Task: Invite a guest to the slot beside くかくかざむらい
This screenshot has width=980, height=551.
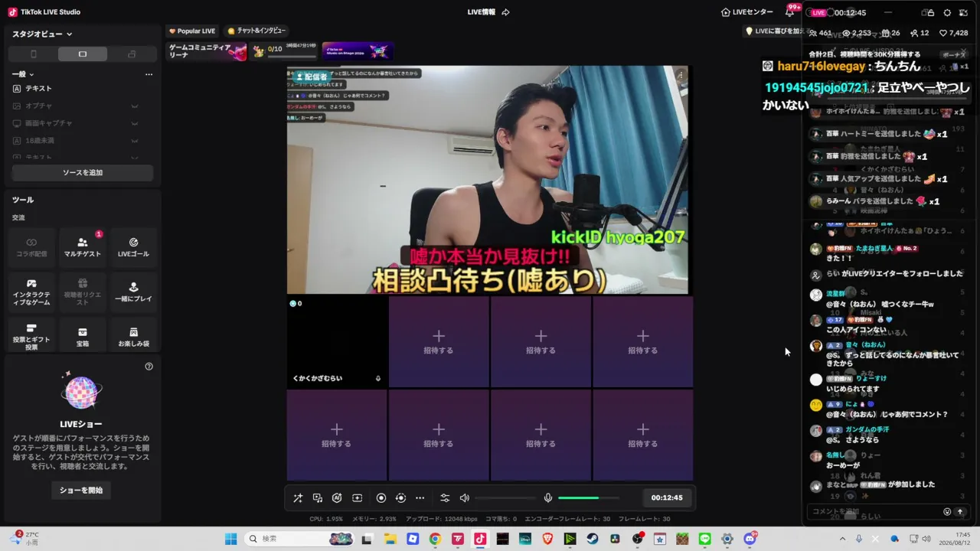Action: (439, 341)
